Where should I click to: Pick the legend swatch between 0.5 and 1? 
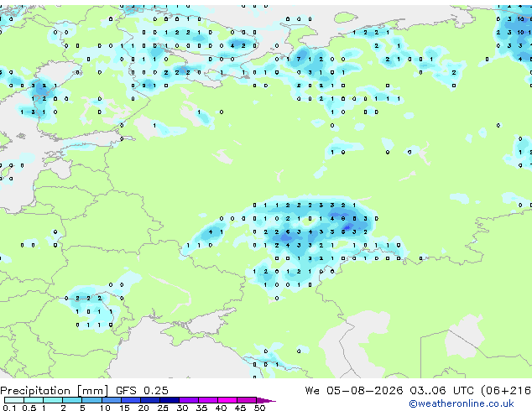[x=34, y=400]
